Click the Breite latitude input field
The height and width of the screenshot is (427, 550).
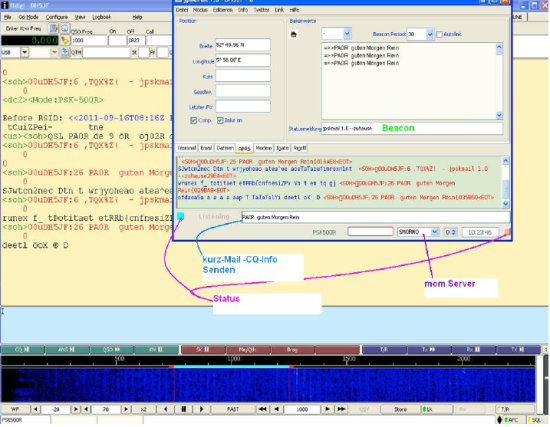[x=243, y=45]
